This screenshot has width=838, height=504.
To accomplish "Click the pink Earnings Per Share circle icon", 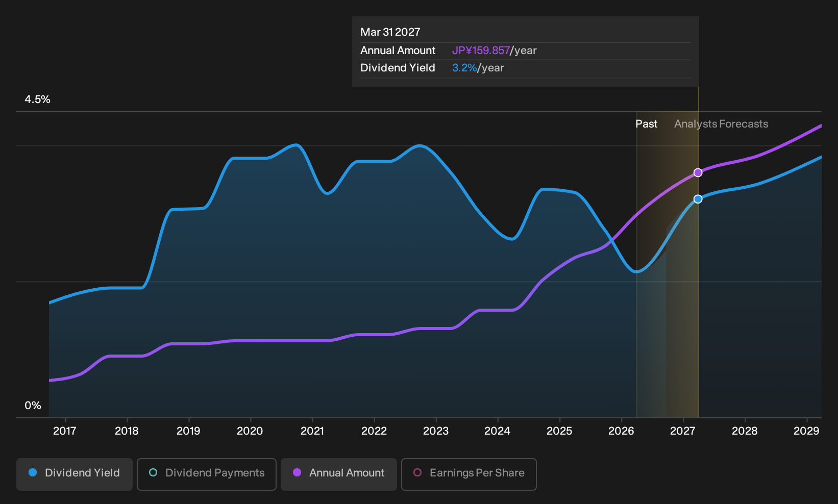I will 417,473.
